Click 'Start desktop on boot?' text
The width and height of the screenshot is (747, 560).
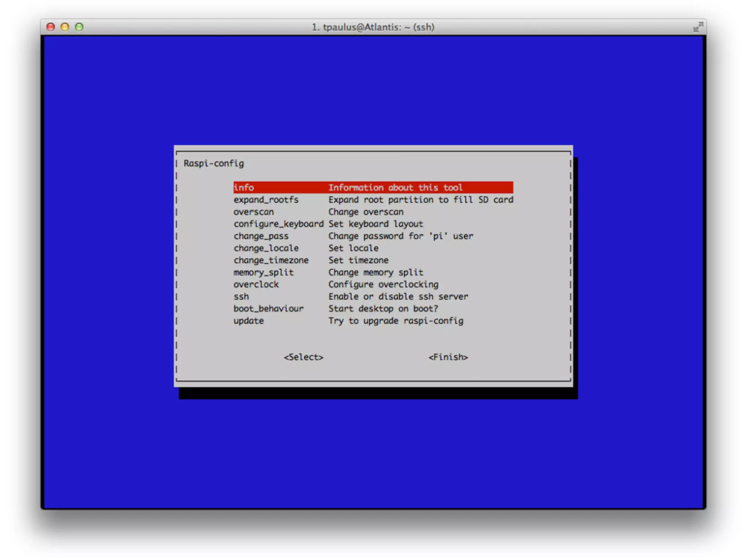pos(383,309)
